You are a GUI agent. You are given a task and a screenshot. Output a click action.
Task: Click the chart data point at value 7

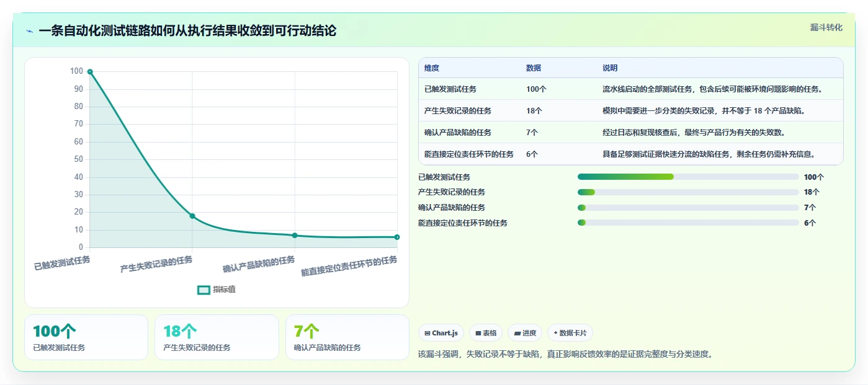point(295,236)
